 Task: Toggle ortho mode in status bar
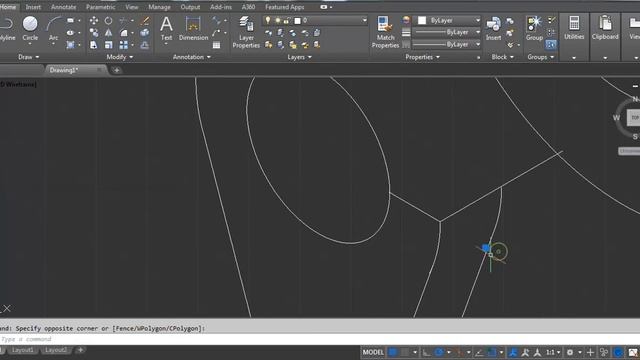pyautogui.click(x=426, y=352)
